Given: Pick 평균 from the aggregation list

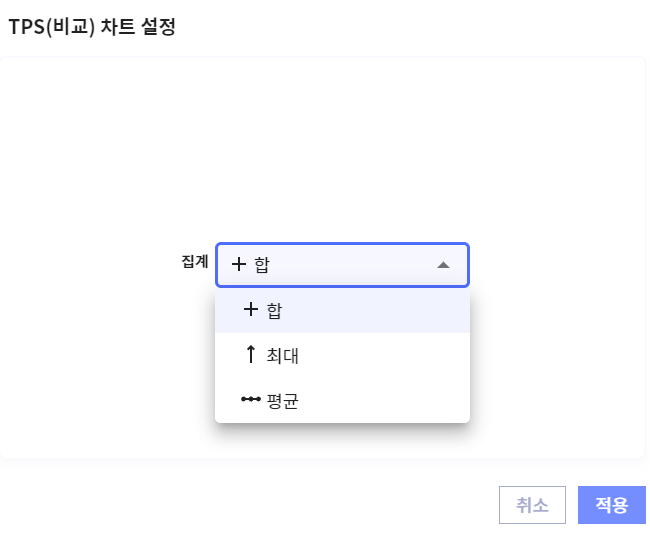Looking at the screenshot, I should click(x=283, y=401).
